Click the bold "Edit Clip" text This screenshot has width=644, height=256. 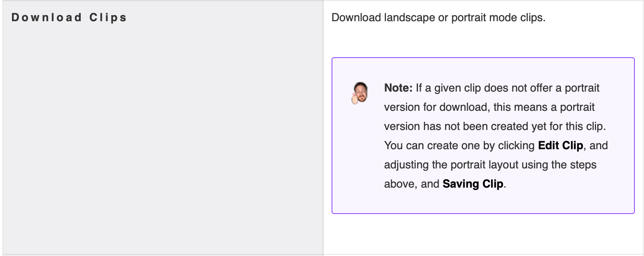[x=561, y=146]
